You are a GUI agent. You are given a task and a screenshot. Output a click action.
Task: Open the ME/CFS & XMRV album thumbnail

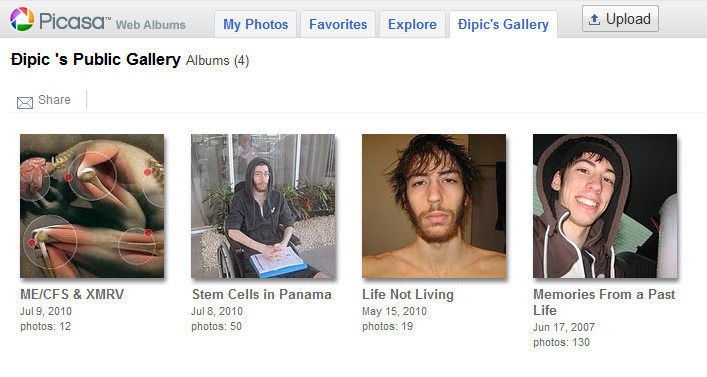coord(92,206)
